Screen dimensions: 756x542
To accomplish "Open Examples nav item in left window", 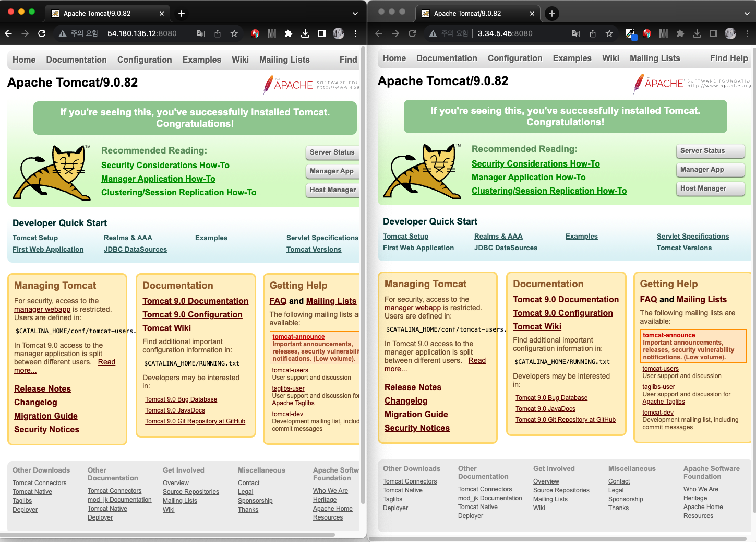I will (202, 60).
